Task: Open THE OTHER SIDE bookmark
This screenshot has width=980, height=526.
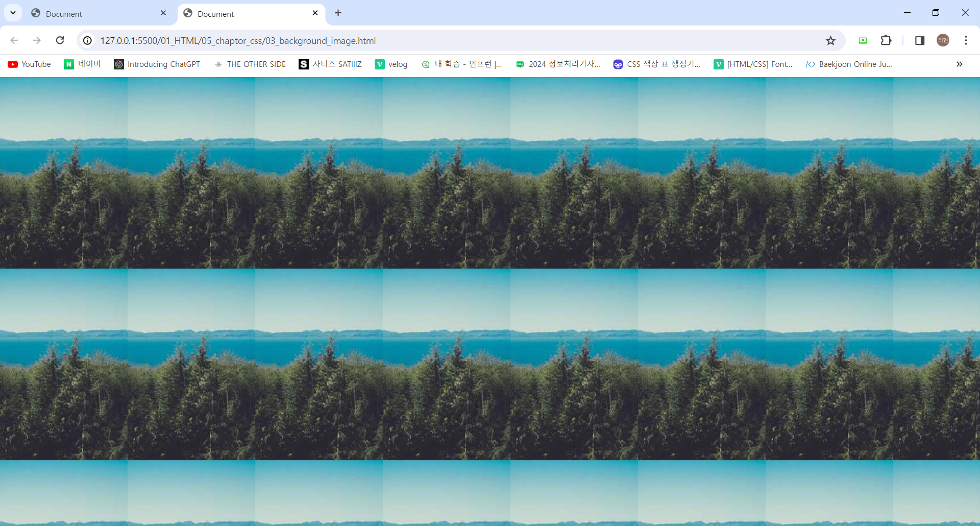Action: coord(250,64)
